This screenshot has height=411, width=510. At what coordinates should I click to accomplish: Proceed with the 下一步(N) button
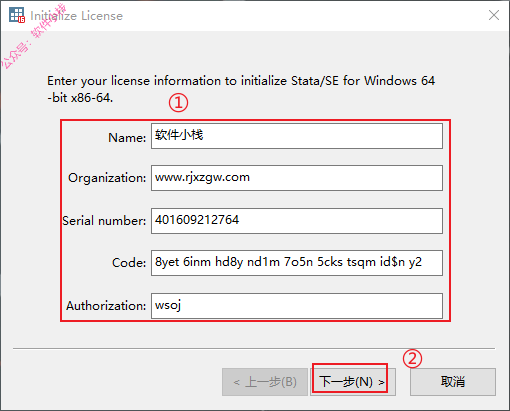tap(353, 382)
